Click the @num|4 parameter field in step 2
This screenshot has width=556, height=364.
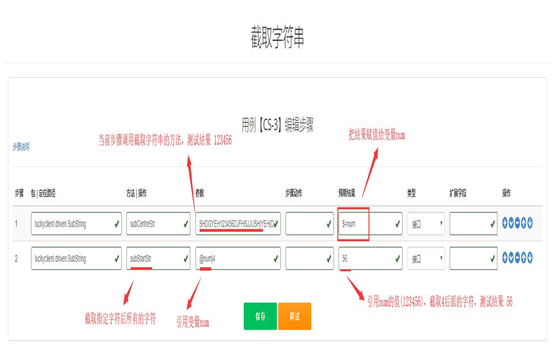click(238, 258)
